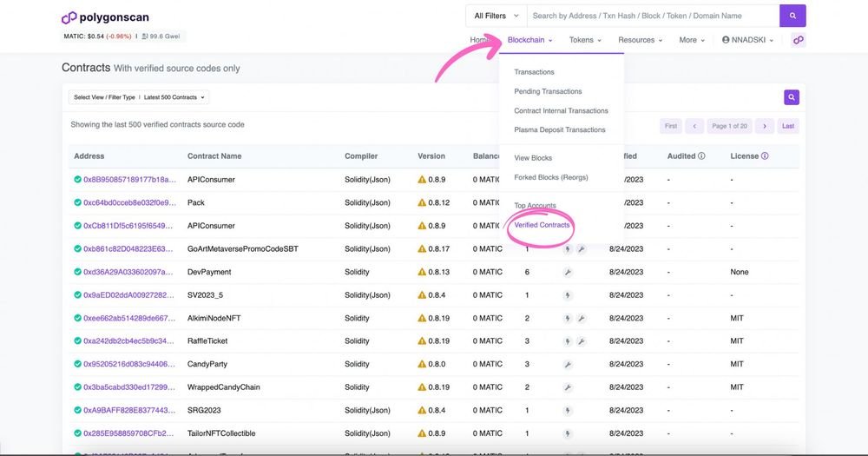The height and width of the screenshot is (456, 868).
Task: Click the polygonscan logo
Action: coord(103,18)
